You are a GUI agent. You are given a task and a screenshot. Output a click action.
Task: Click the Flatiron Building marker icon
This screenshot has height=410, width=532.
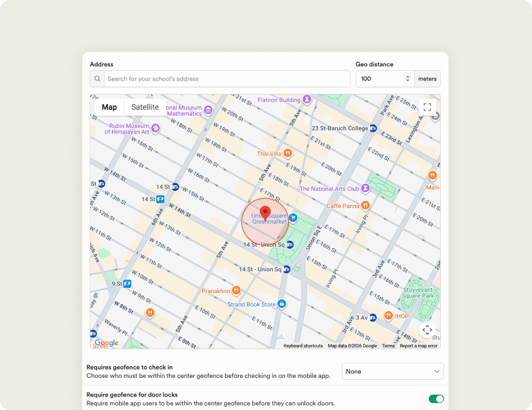[x=307, y=99]
